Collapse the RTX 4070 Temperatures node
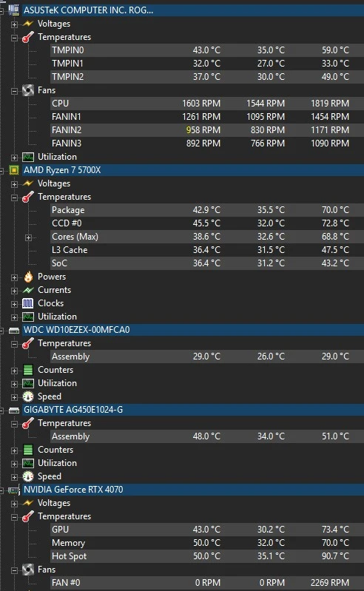 14,517
